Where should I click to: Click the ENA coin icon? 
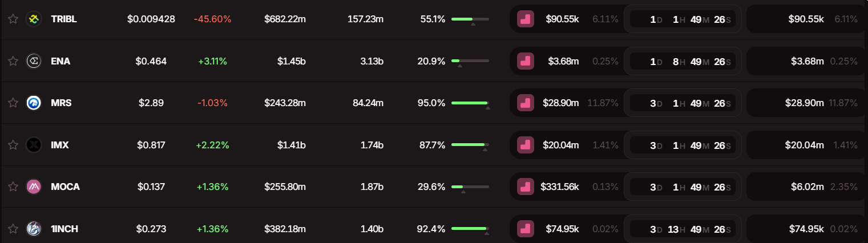[x=34, y=61]
